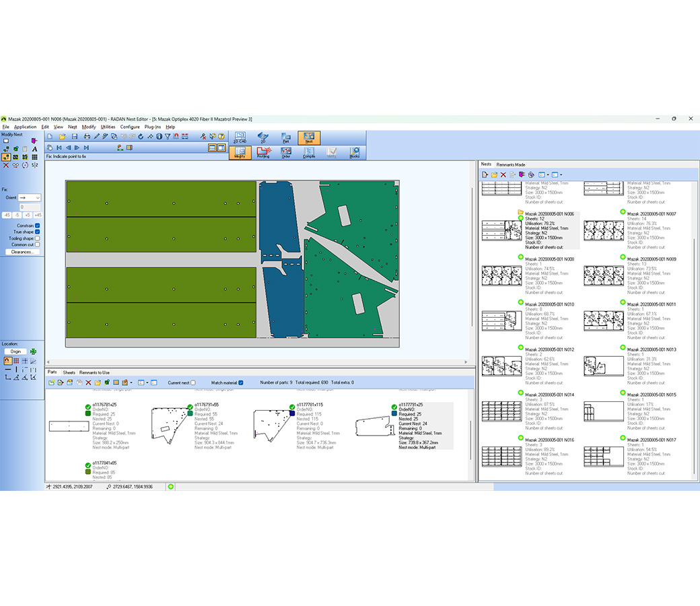Enable the Tooling shape checkbox
This screenshot has width=700, height=606.
click(36, 238)
